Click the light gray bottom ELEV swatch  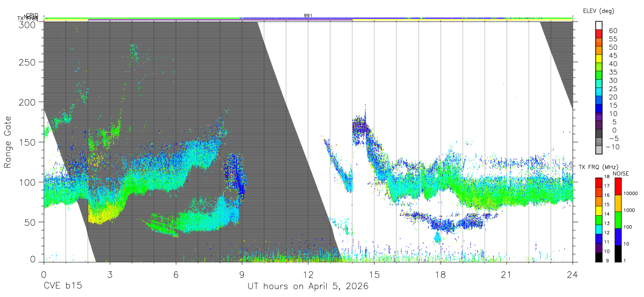tap(599, 150)
